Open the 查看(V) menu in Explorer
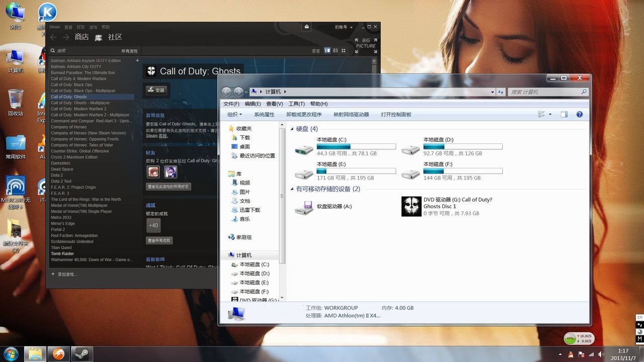Screen dimensions: 644x362 275,104
